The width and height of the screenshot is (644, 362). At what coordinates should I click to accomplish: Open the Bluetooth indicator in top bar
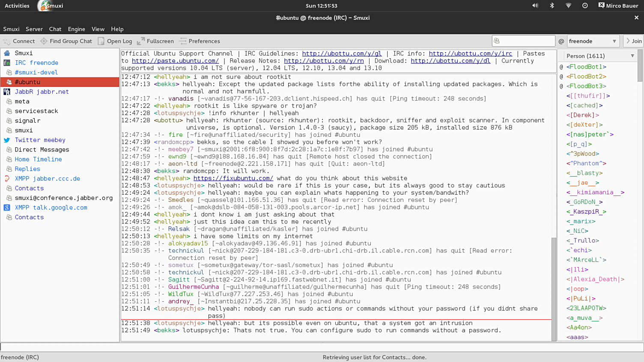(552, 6)
